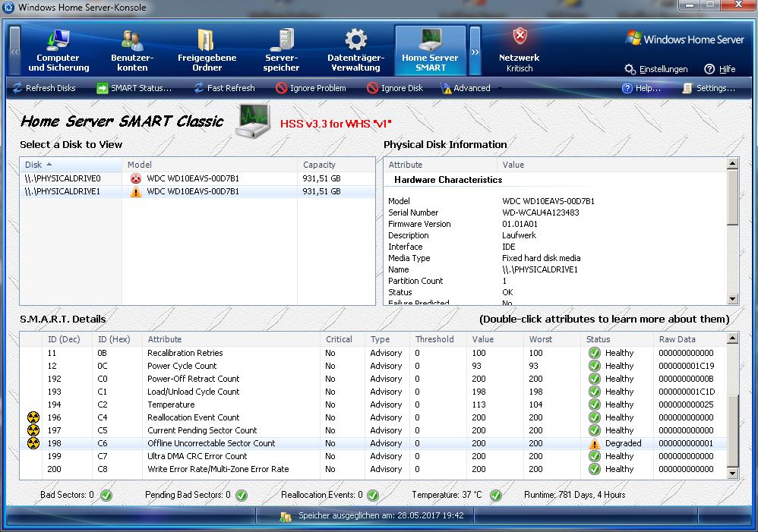Click the storage balance icon in status bar
Screen dimensions: 758x532
286,517
